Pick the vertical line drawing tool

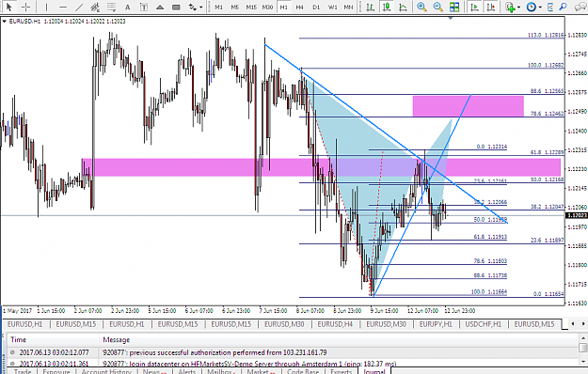46,7
